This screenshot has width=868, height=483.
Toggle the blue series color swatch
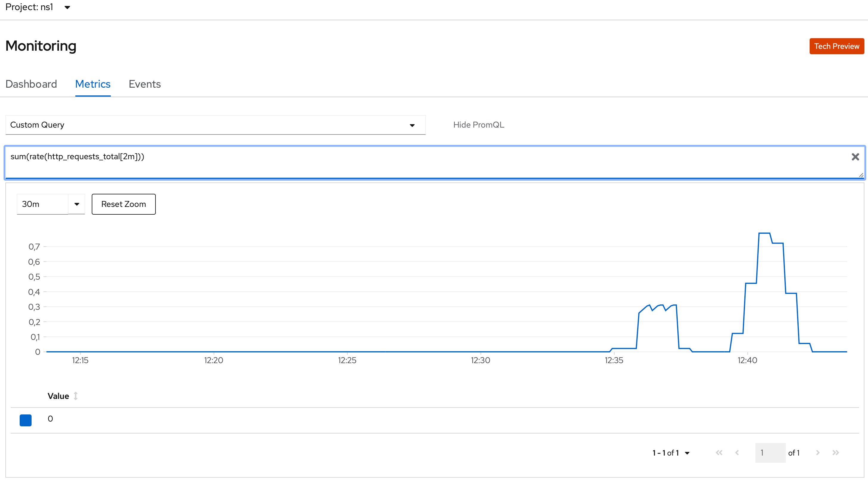pyautogui.click(x=26, y=420)
